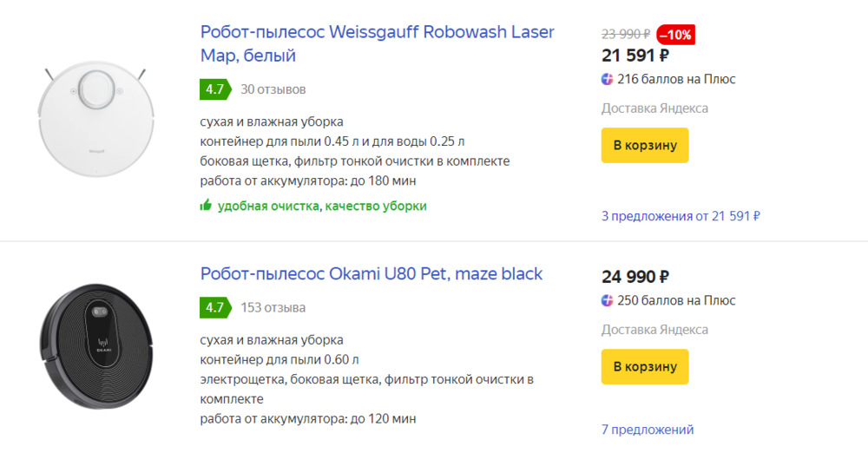Screen dimensions: 868x453
Task: Click the white Weissgauff vacuum product image
Action: [96, 119]
